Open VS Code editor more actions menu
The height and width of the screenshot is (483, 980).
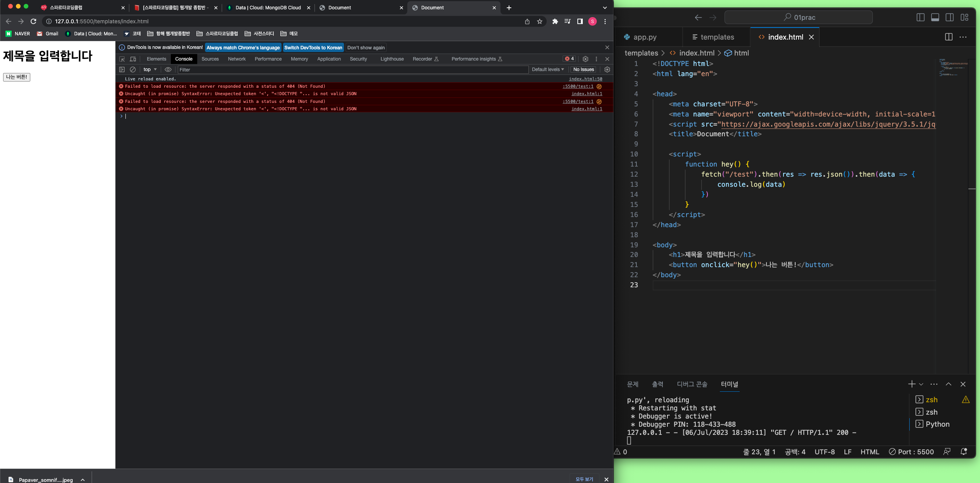point(963,37)
